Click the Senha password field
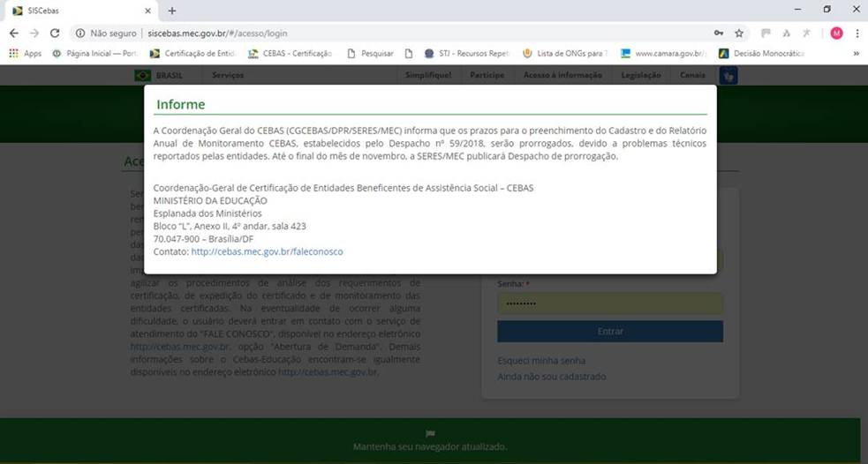868x464 pixels. pyautogui.click(x=610, y=303)
